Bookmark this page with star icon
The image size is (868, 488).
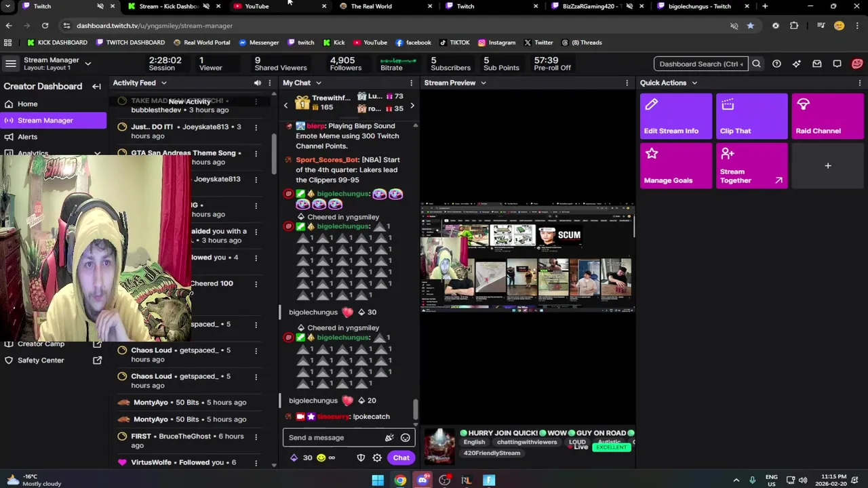pos(750,26)
